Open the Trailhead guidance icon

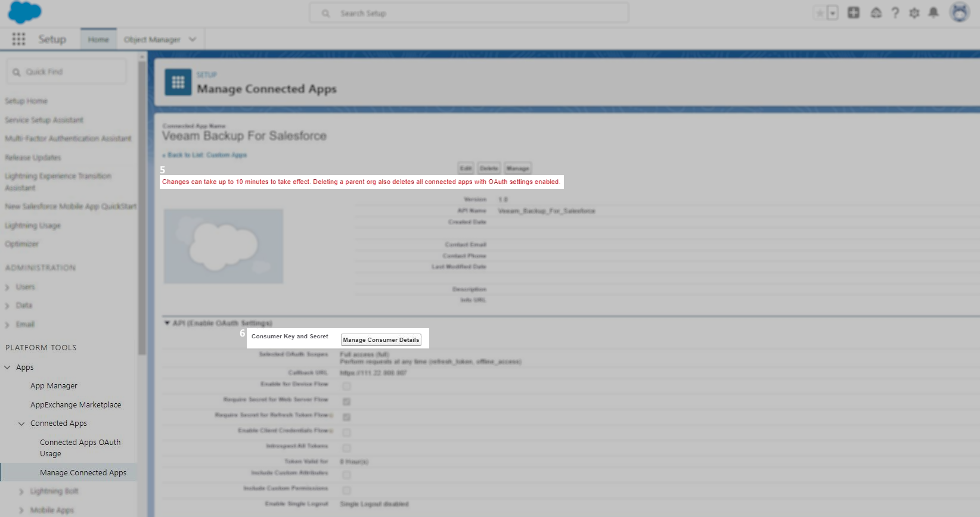pos(876,13)
